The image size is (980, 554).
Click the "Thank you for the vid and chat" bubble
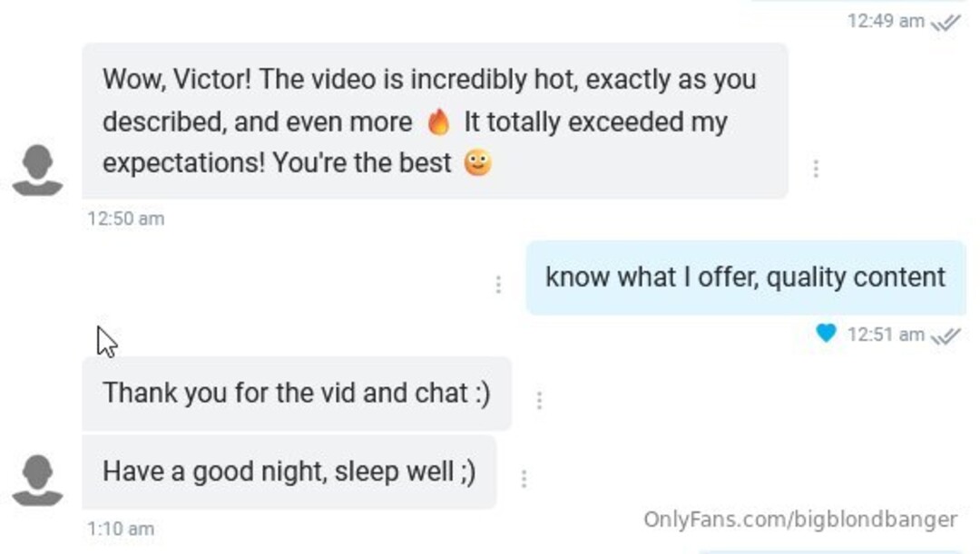pyautogui.click(x=296, y=394)
